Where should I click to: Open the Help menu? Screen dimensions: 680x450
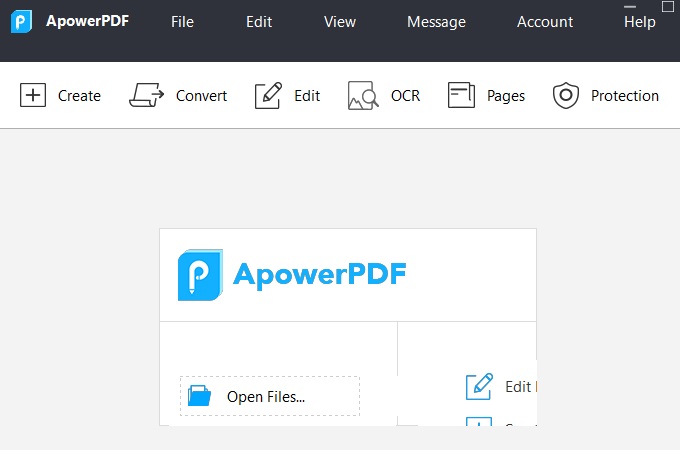640,22
